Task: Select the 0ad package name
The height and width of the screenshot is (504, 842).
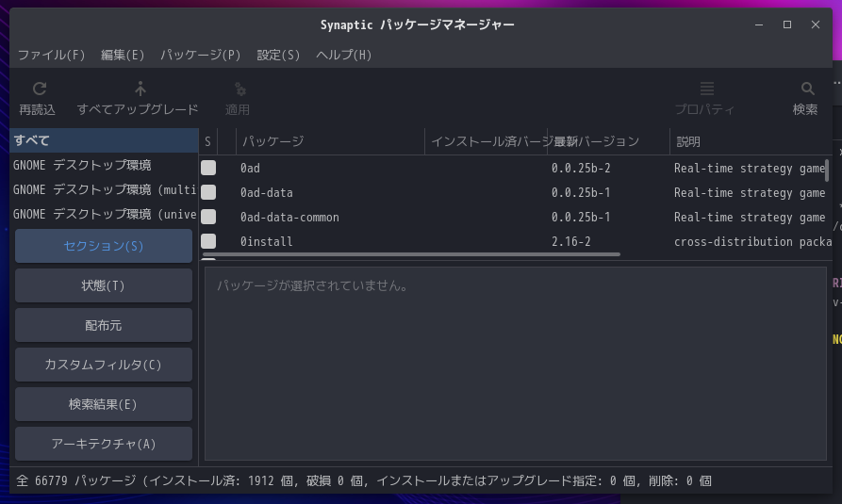Action: [x=250, y=168]
